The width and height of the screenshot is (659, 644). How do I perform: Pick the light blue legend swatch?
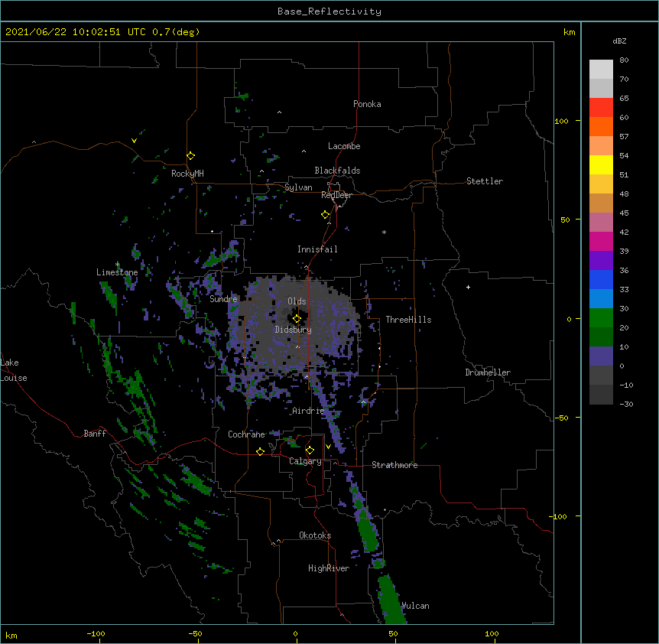[x=601, y=298]
